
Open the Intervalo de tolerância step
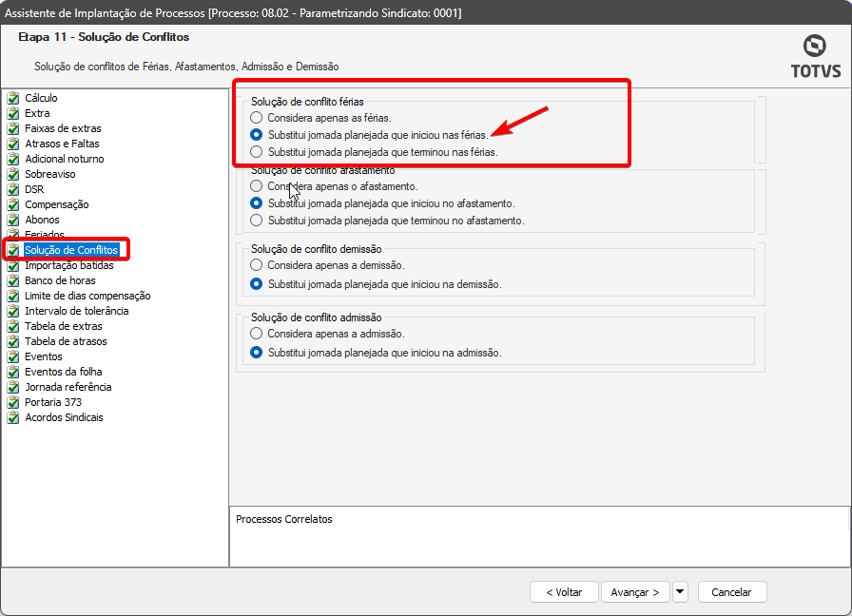pyautogui.click(x=77, y=311)
